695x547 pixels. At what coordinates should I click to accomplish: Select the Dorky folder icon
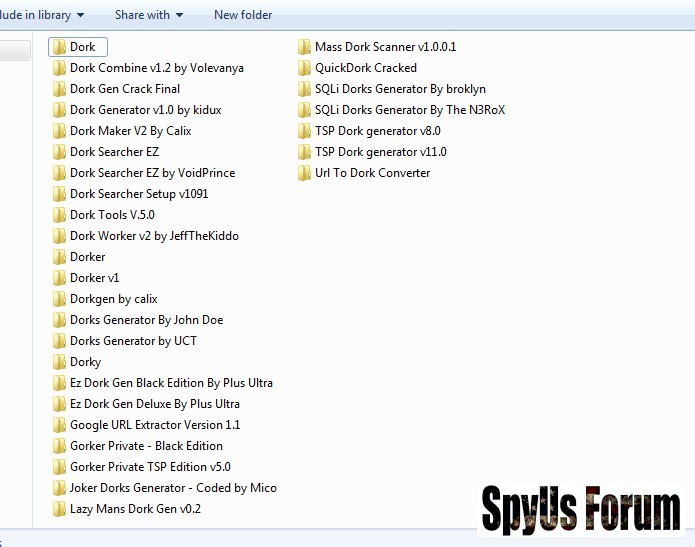coord(59,362)
